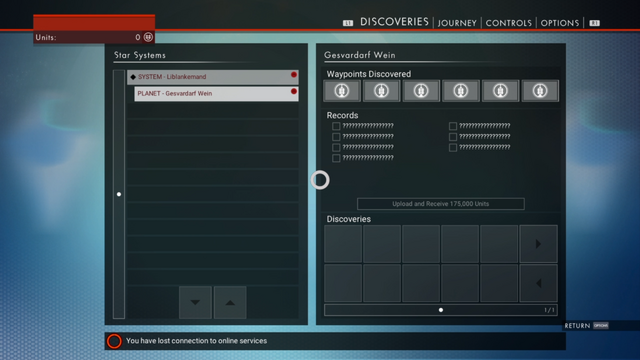
Task: Click the third waypoint icon
Action: pyautogui.click(x=421, y=91)
